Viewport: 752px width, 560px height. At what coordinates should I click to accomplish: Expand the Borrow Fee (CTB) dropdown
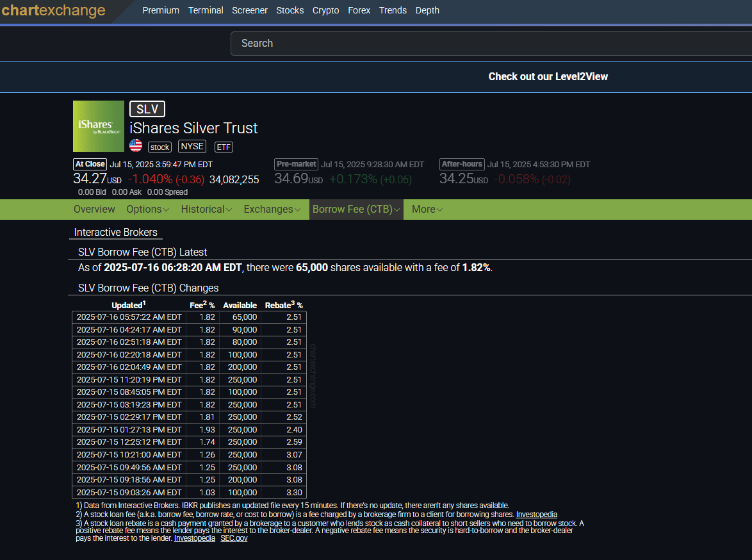click(x=356, y=210)
